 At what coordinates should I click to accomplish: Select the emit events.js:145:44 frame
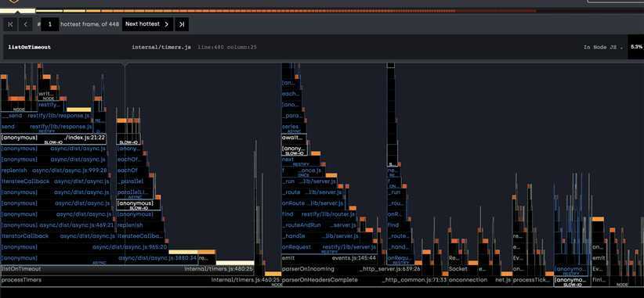point(329,258)
